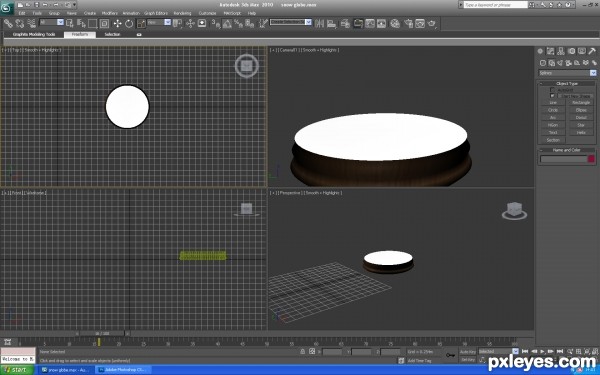Viewport: 600px width, 375px height.
Task: Switch to the Selection ribbon tab
Action: pos(112,34)
